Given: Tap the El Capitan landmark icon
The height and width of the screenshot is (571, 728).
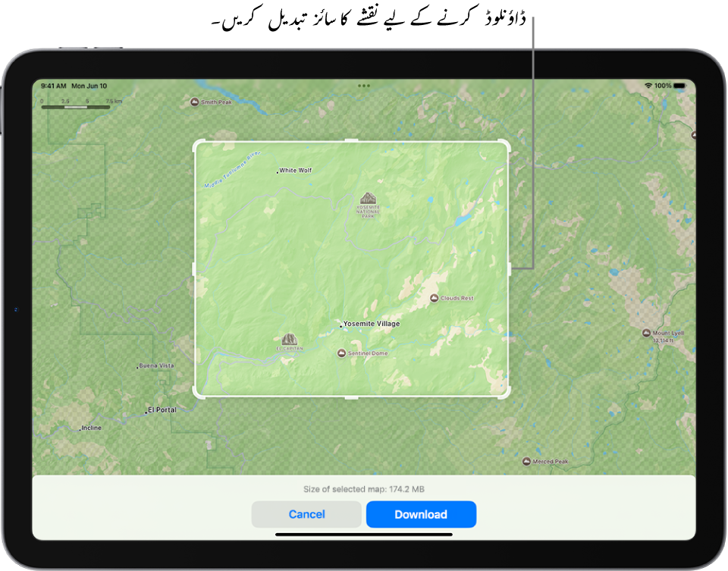Looking at the screenshot, I should click(289, 340).
